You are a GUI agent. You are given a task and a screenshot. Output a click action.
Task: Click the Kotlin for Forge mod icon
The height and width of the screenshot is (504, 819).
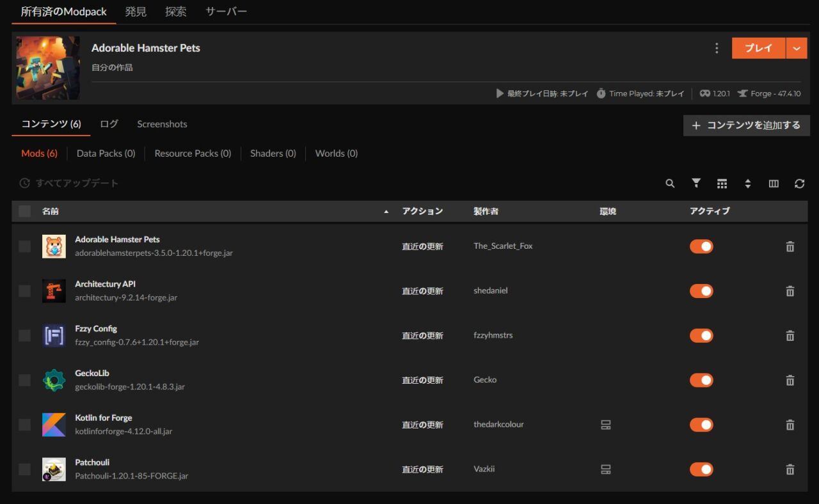click(x=54, y=425)
